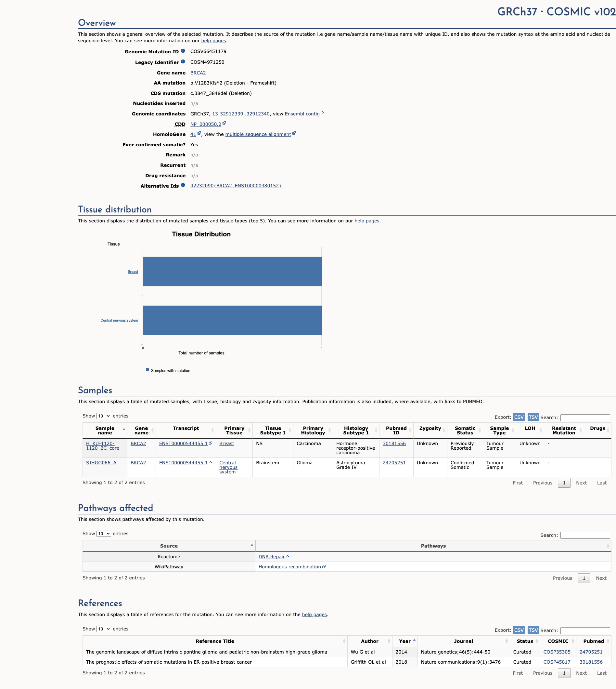This screenshot has height=689, width=616.
Task: Open help pages link in Overview section
Action: [x=213, y=41]
